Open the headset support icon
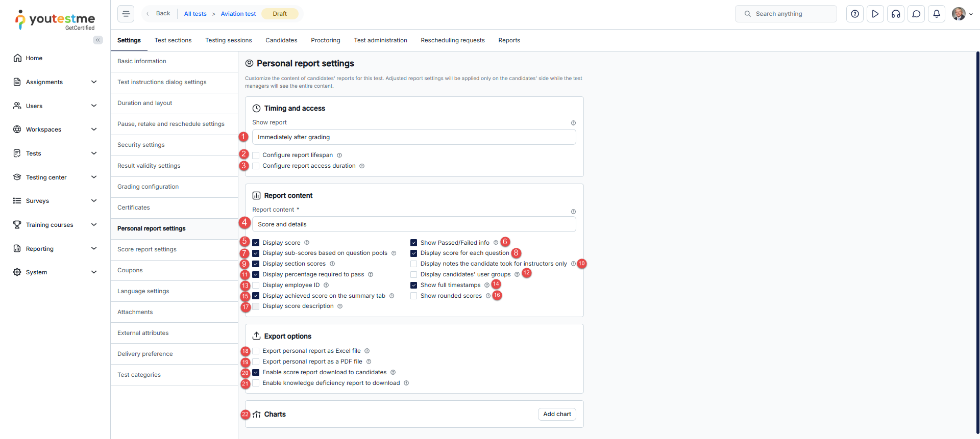The image size is (980, 439). tap(896, 14)
